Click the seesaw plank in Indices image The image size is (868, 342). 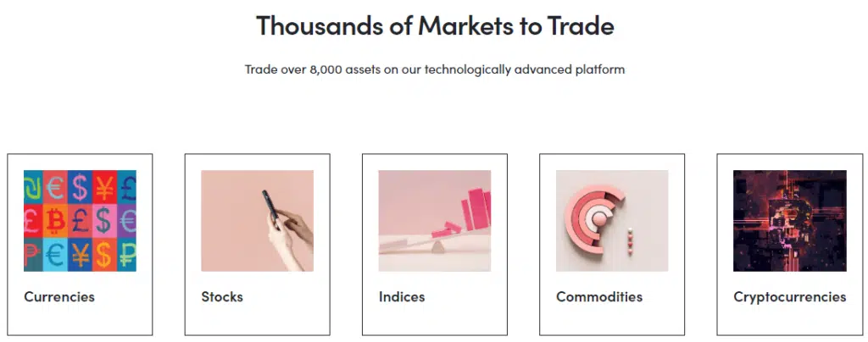coord(424,240)
